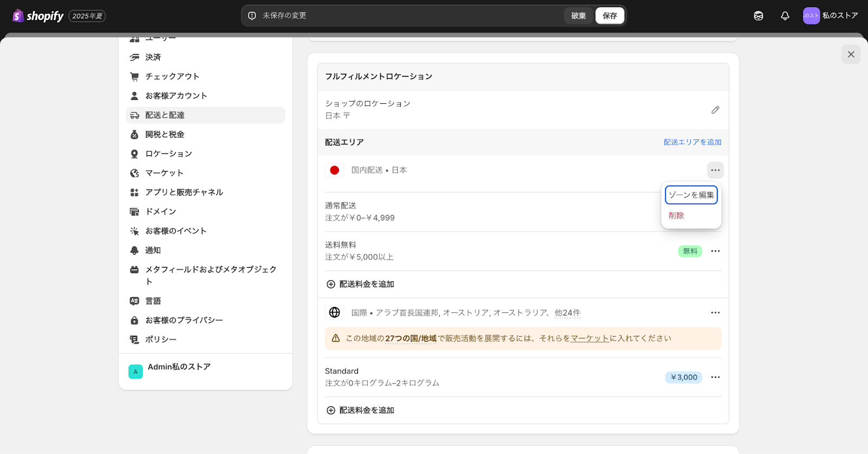This screenshot has width=868, height=454.
Task: Open 決済 payments settings
Action: click(x=206, y=57)
